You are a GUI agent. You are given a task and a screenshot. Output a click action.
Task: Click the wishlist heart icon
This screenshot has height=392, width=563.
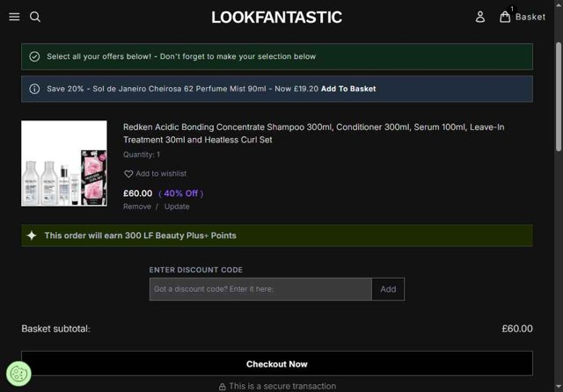click(x=128, y=174)
